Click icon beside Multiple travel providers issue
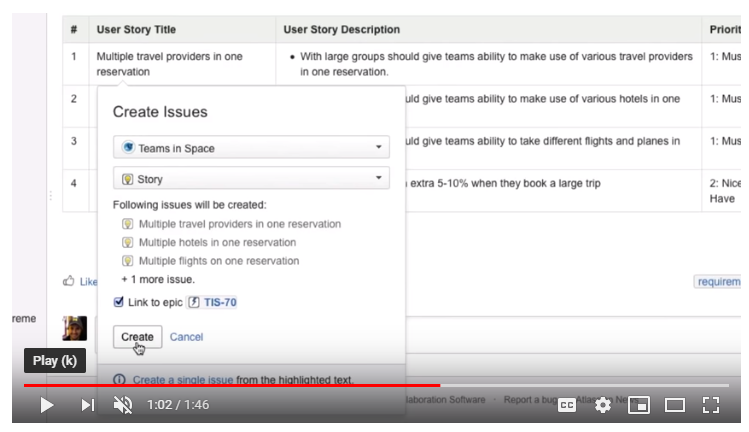This screenshot has height=432, width=749. (128, 224)
